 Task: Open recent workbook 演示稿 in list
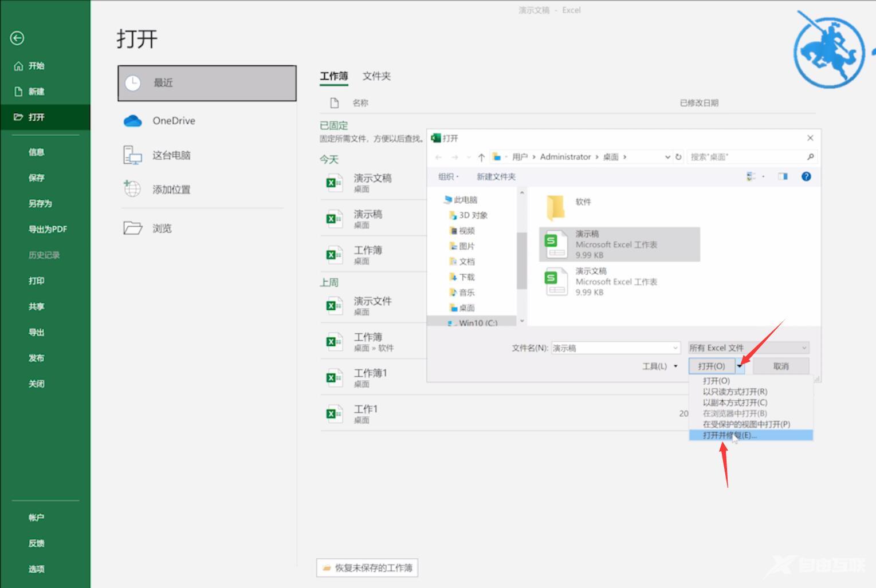click(x=373, y=219)
